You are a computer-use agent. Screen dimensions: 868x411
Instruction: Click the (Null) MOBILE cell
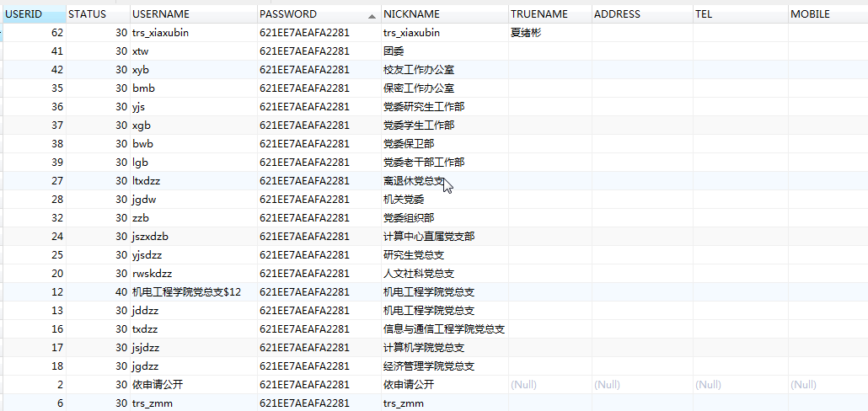(828, 385)
